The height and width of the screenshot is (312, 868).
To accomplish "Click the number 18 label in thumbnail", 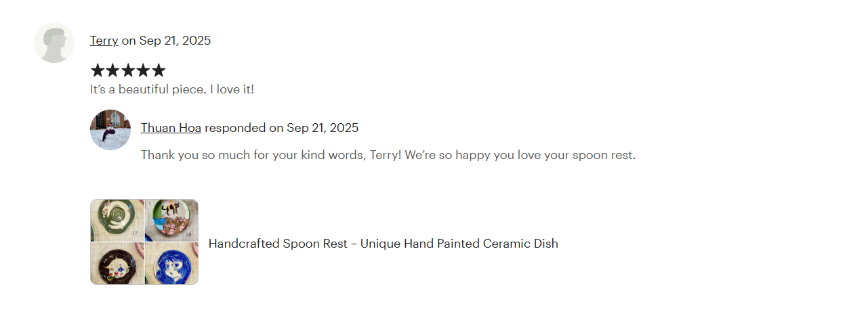I will coord(188,234).
